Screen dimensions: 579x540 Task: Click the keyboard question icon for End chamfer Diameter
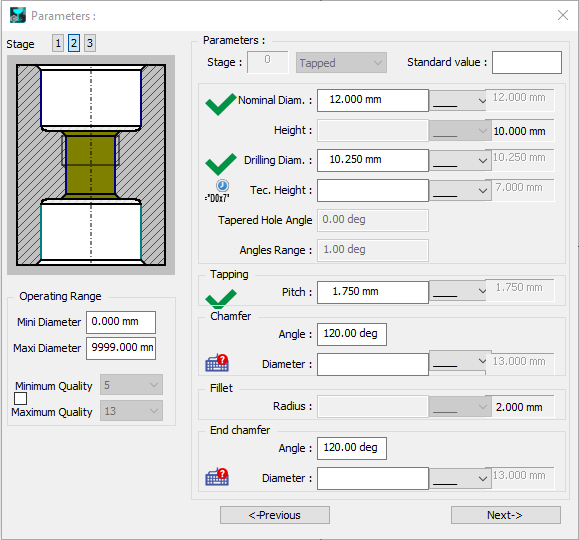coord(217,476)
